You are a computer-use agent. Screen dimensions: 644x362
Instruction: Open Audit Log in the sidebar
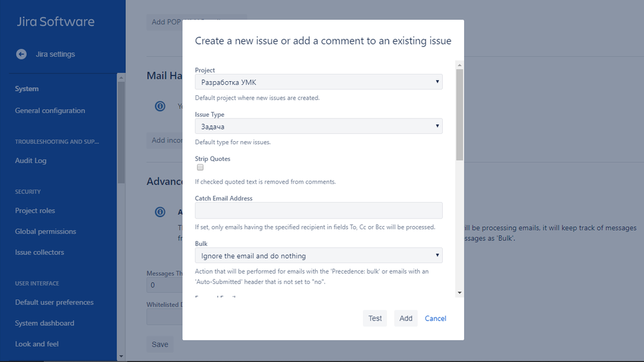pyautogui.click(x=31, y=160)
